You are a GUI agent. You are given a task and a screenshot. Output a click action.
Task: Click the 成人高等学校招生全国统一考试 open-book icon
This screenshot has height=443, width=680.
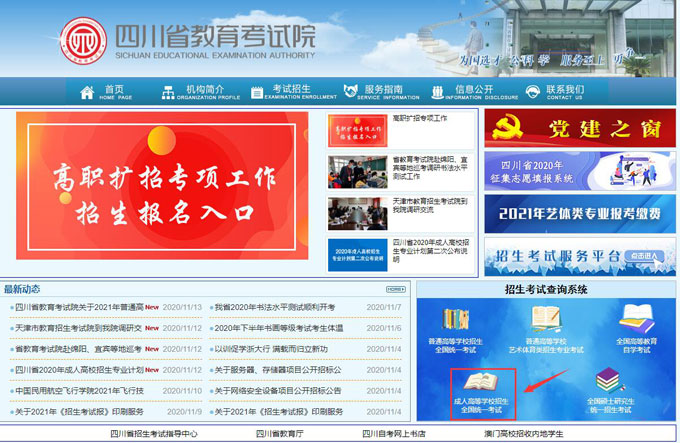coord(482,382)
